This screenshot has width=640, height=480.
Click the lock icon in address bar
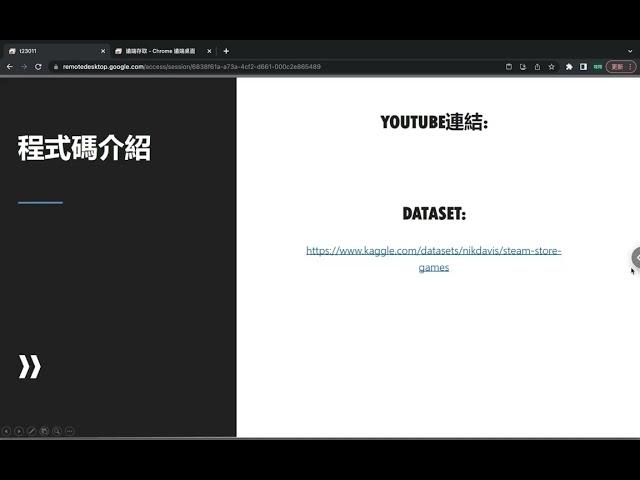(x=56, y=67)
